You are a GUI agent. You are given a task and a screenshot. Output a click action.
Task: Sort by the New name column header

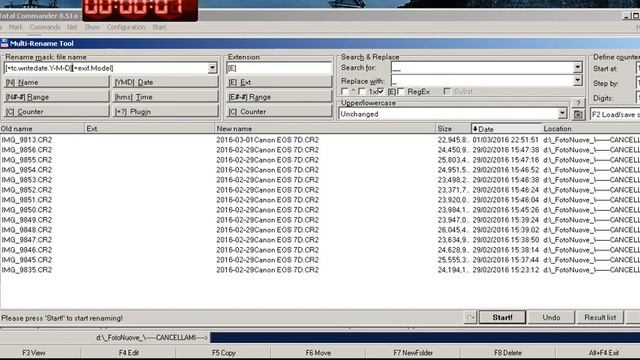324,129
